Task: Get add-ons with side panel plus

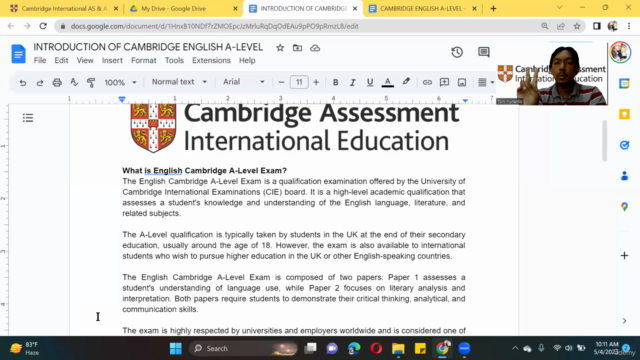Action: pyautogui.click(x=624, y=256)
